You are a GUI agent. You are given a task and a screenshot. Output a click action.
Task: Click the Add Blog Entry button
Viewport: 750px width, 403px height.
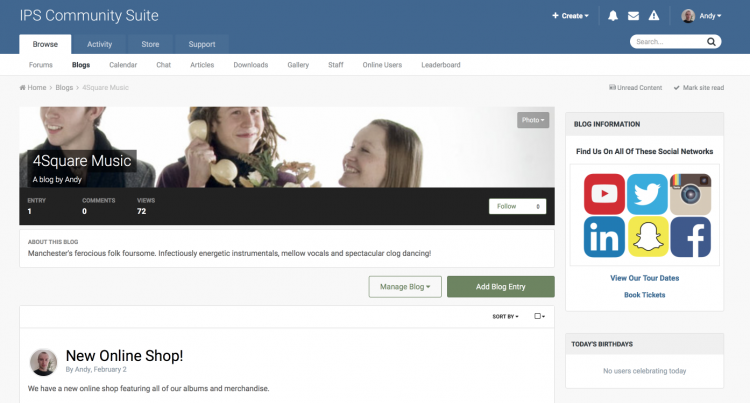tap(501, 286)
